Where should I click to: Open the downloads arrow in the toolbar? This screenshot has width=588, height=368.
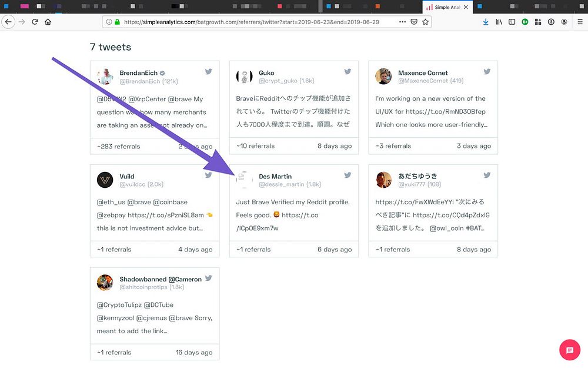[486, 22]
